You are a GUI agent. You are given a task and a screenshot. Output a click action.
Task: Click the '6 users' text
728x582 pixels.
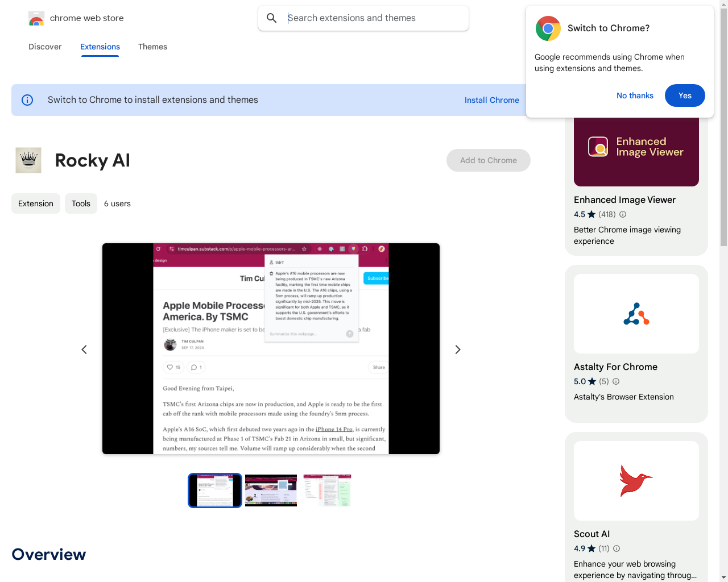[x=117, y=203]
